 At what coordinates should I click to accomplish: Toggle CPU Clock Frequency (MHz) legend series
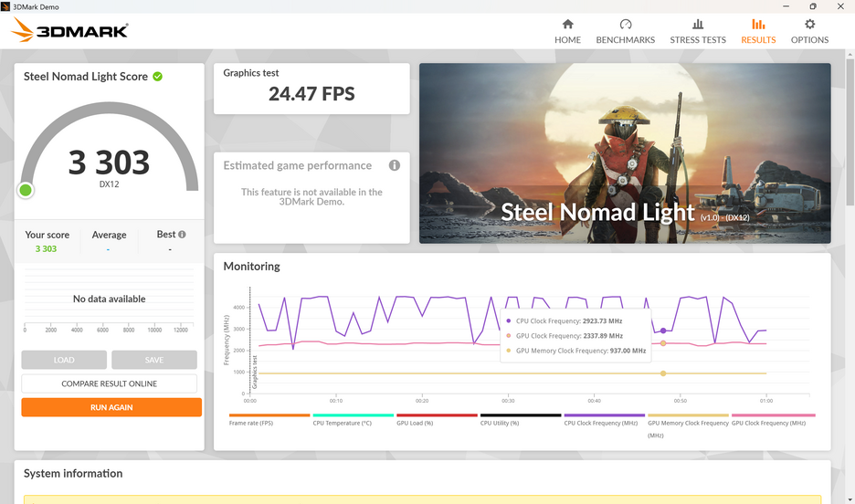pyautogui.click(x=604, y=420)
